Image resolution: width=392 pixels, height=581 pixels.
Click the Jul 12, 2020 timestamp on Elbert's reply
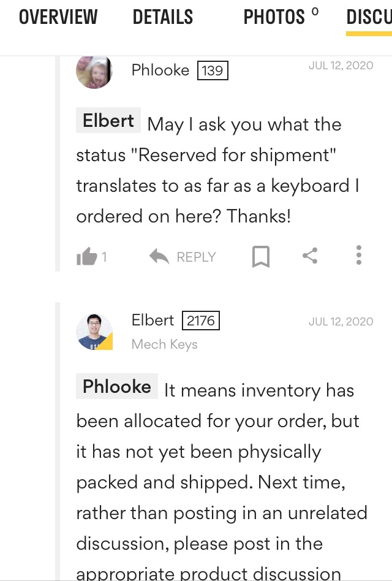point(341,321)
